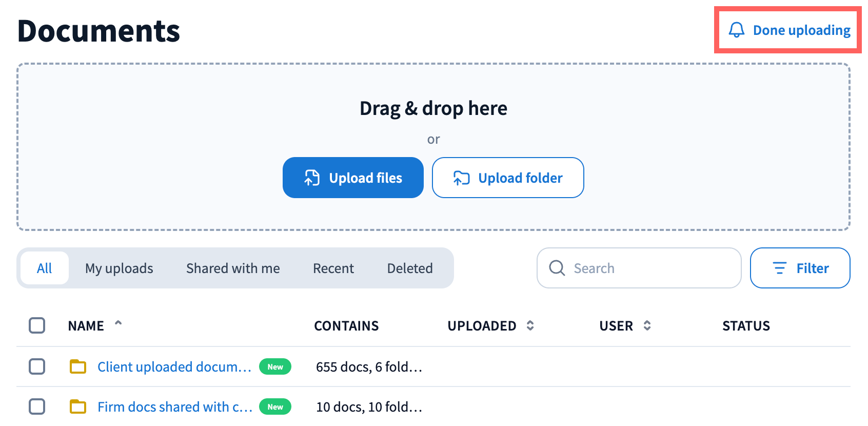Toggle sort arrows on User column
The height and width of the screenshot is (426, 868).
[647, 325]
